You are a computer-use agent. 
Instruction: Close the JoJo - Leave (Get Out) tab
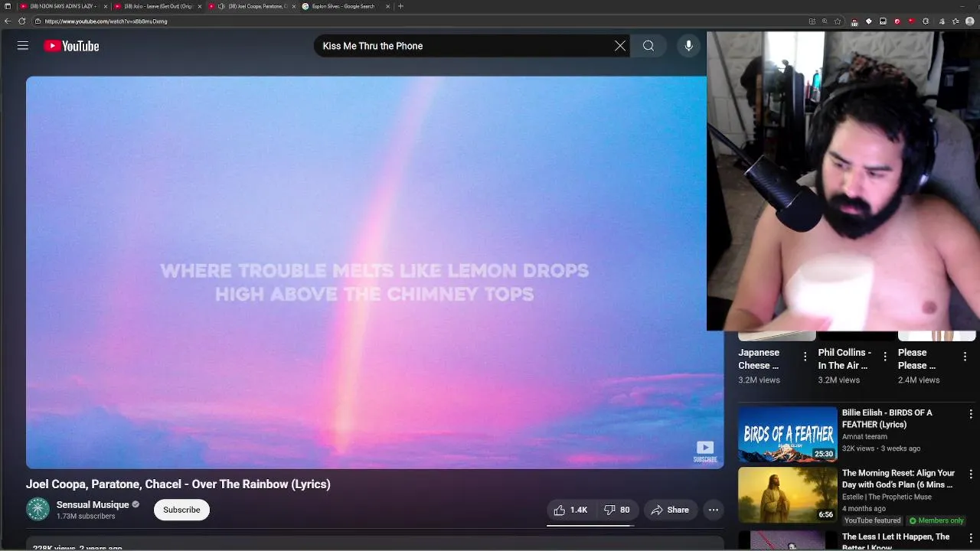(x=200, y=6)
